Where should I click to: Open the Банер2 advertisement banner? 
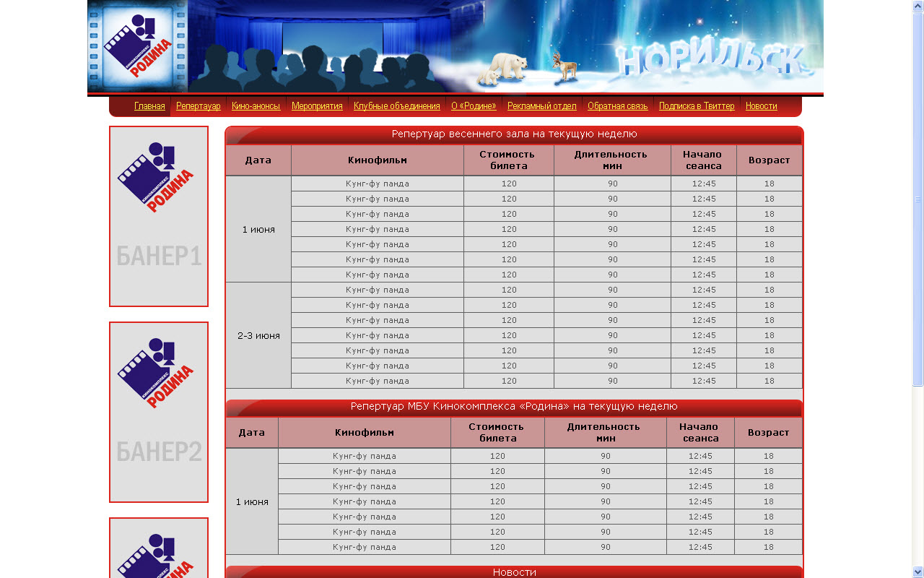(159, 412)
